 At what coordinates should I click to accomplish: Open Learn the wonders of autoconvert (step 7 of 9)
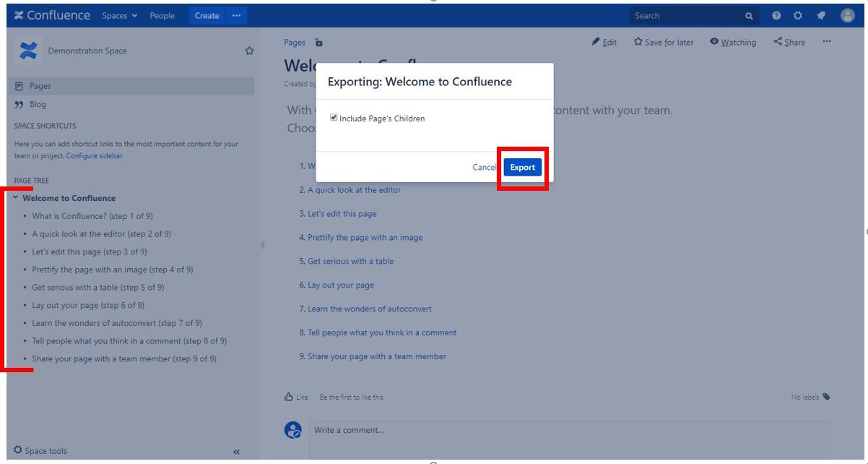tap(117, 323)
